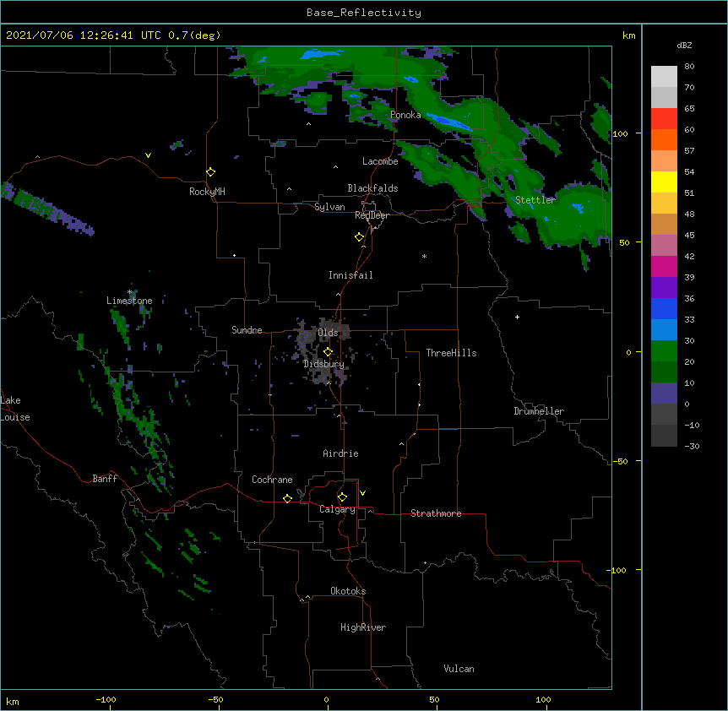Select the Innisfail label
Image resolution: width=728 pixels, height=711 pixels.
[350, 275]
